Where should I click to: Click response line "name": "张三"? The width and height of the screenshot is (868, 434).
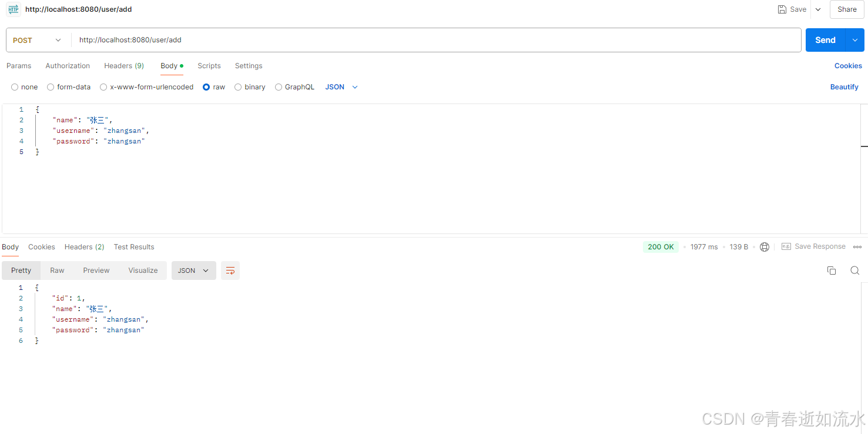[82, 309]
